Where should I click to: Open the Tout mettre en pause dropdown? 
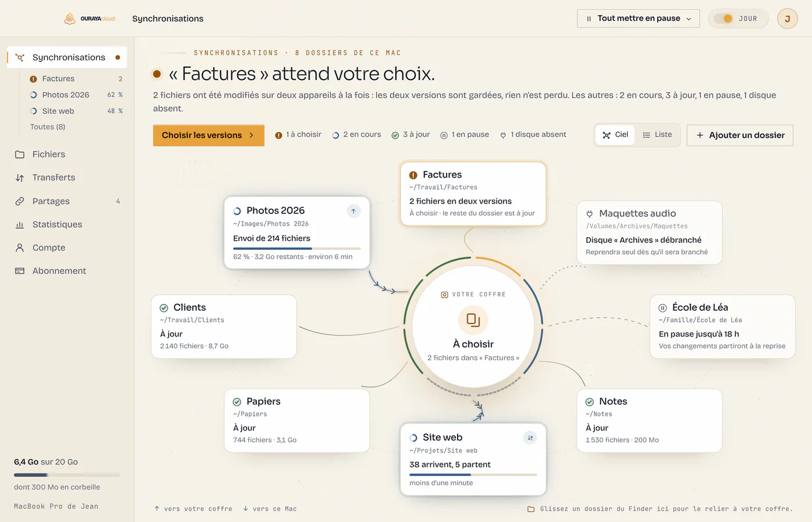639,19
